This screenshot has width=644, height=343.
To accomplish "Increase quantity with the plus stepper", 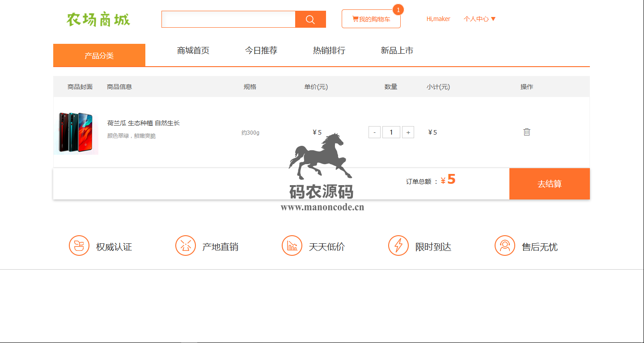I will pyautogui.click(x=408, y=132).
